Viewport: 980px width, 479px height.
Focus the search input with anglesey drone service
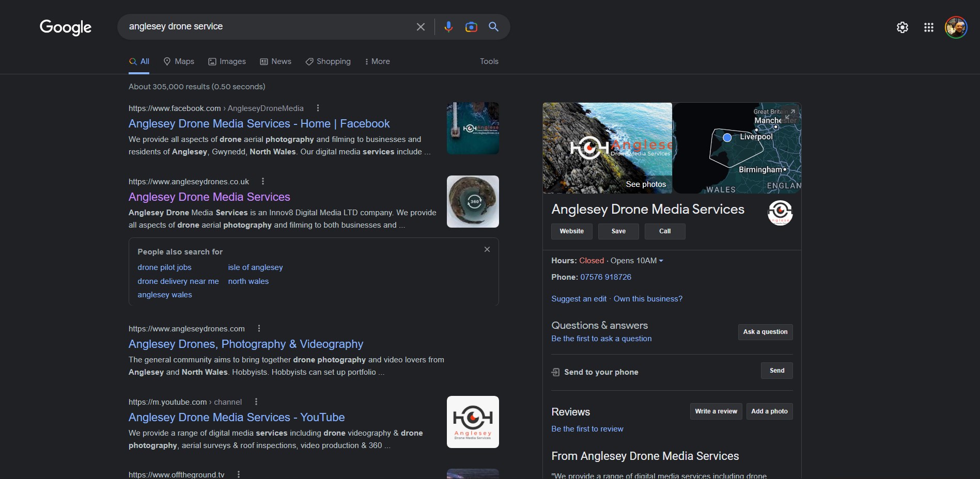[x=269, y=27]
